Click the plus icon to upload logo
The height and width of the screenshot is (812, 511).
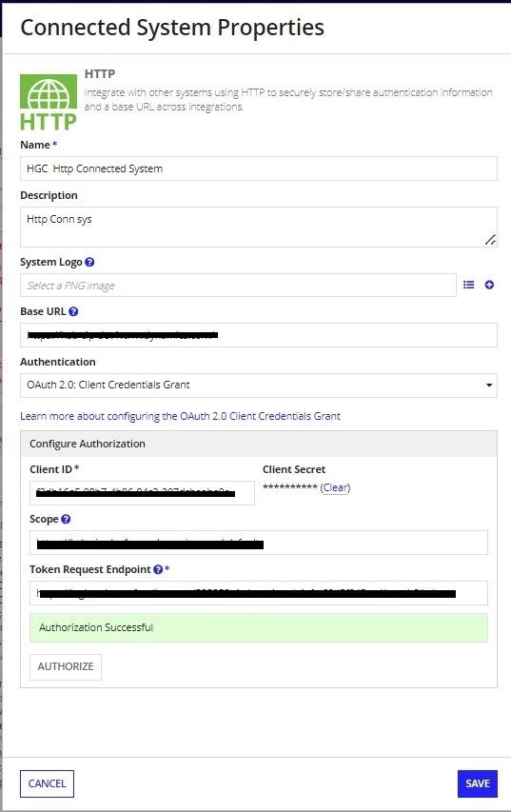489,285
